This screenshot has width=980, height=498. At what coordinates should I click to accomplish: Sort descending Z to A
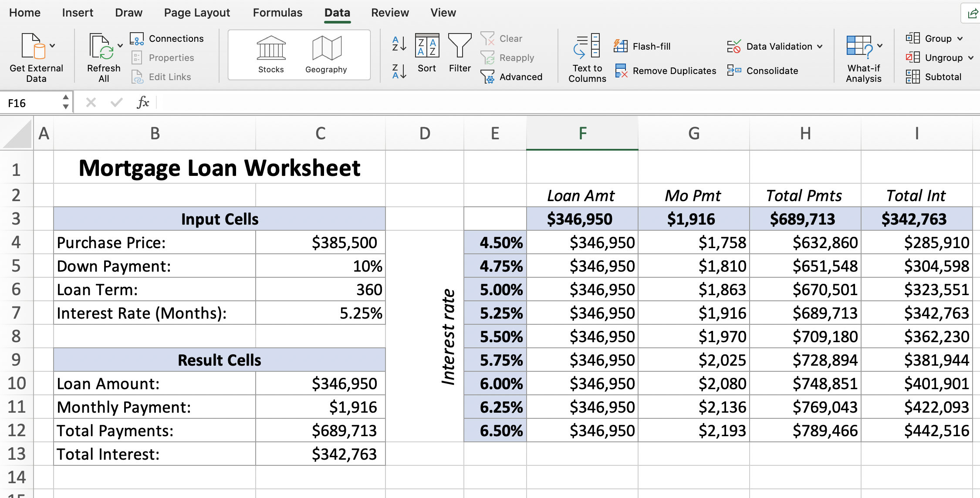click(x=399, y=71)
